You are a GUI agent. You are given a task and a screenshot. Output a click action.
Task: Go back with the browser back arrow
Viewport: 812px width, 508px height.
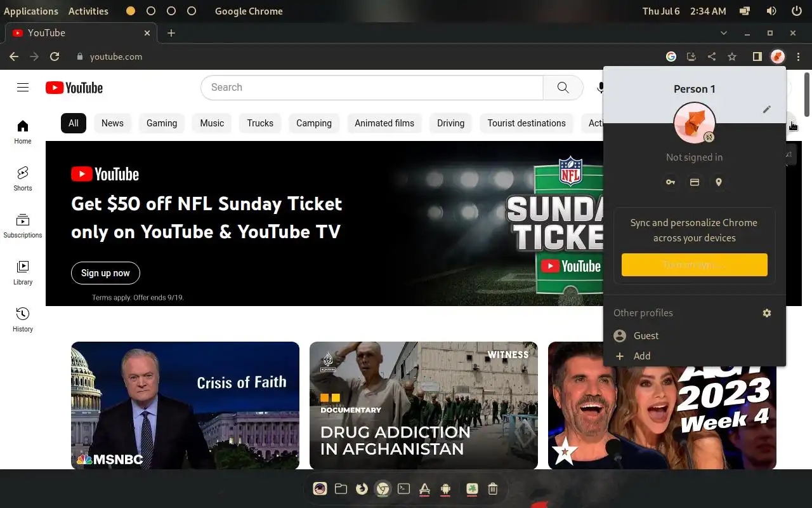tap(14, 57)
